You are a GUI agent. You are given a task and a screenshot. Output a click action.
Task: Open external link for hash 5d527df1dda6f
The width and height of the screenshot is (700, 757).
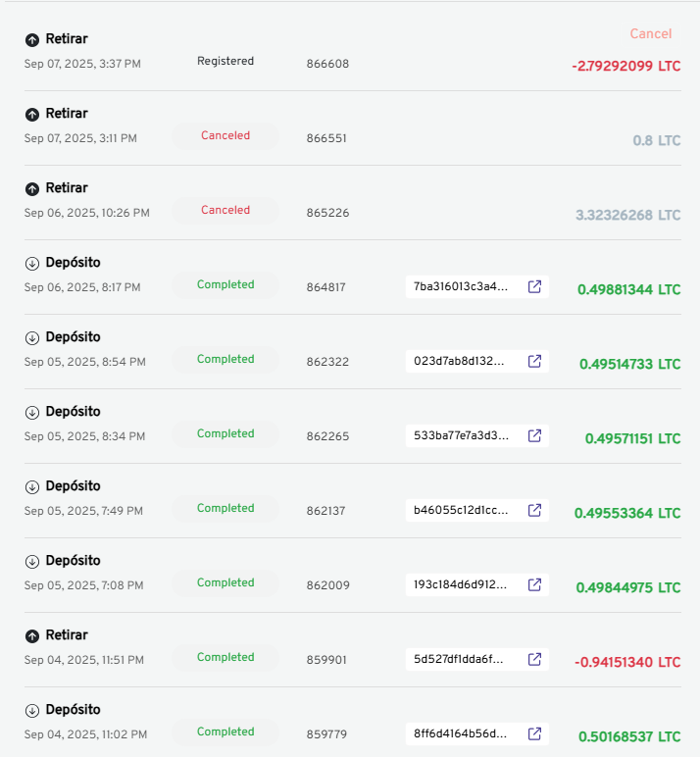[535, 660]
